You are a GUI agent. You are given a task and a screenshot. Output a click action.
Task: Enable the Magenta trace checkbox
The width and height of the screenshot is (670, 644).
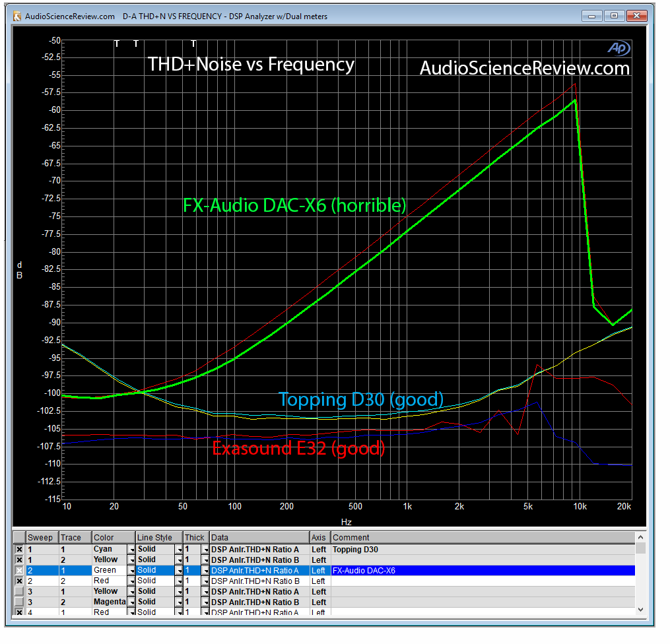pos(19,602)
